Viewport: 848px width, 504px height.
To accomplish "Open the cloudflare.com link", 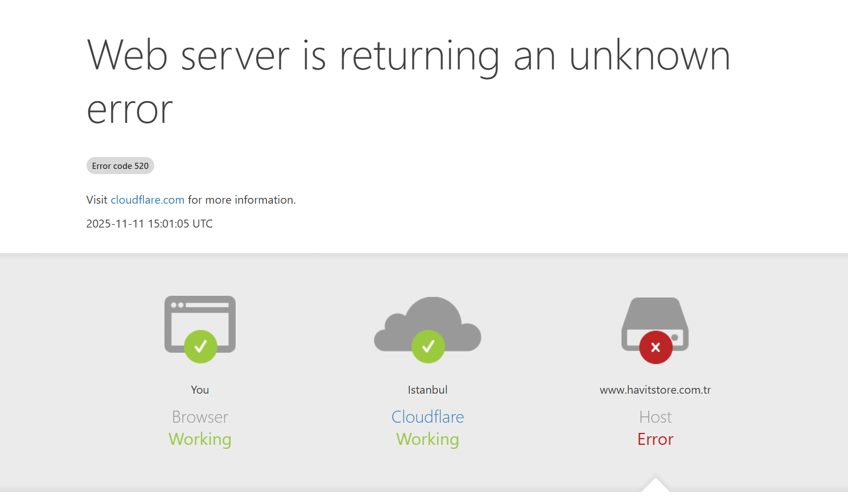I will (147, 200).
